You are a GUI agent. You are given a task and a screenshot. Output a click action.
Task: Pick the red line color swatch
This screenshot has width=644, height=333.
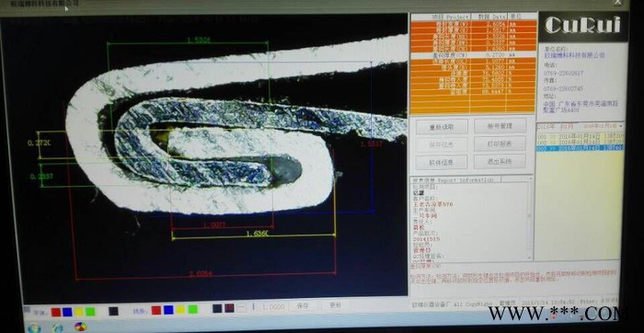pyautogui.click(x=156, y=310)
